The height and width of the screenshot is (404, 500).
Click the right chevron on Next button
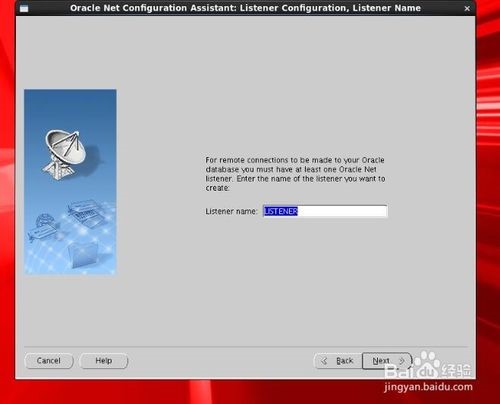[x=402, y=361]
